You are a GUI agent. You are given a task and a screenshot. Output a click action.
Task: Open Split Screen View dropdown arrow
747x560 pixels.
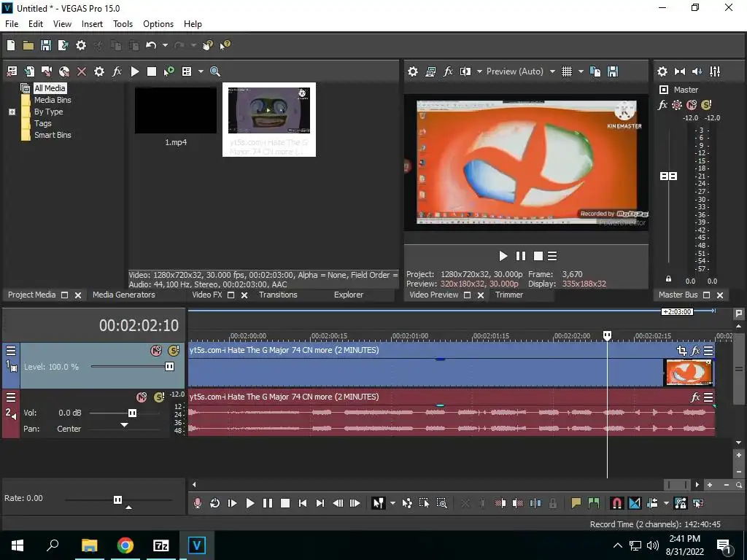479,71
